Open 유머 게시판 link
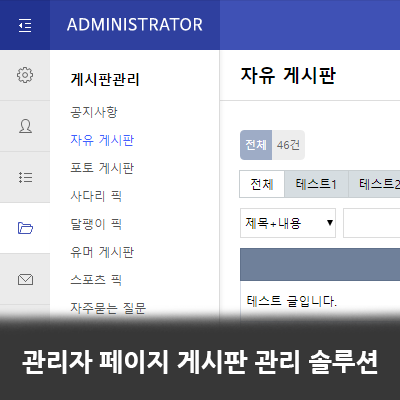 (x=102, y=252)
